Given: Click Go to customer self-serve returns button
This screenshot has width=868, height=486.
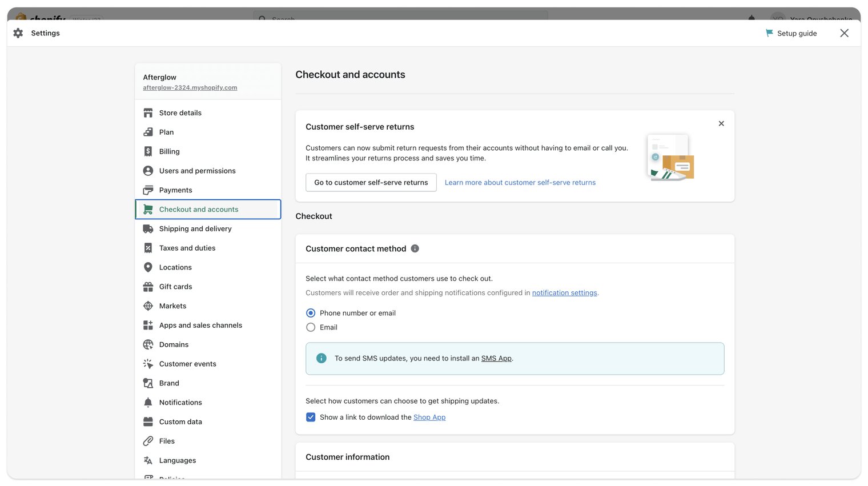Looking at the screenshot, I should 371,183.
